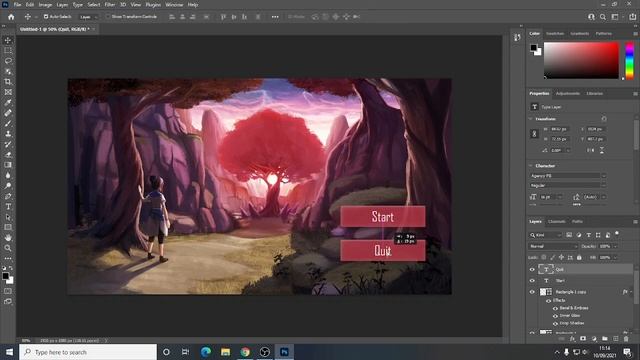Create a new layer
Screen dimensions: 640x360
(x=616, y=339)
